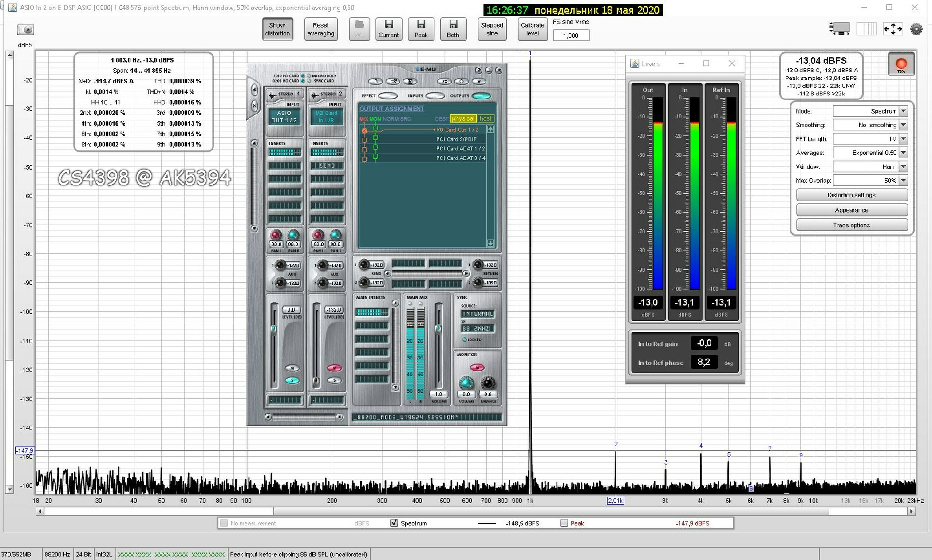The height and width of the screenshot is (560, 932).
Task: Open the FX palette in E-MU
Action: tap(444, 82)
